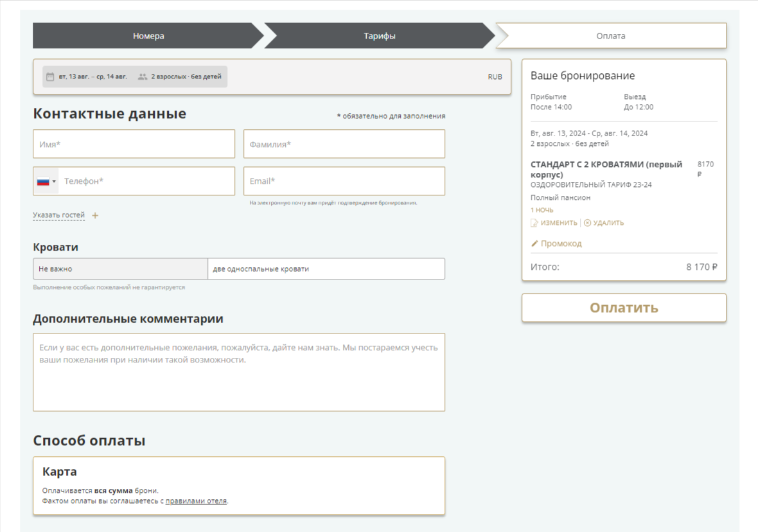Click the document icon beside ИЗМЕНИТЬ

[534, 223]
